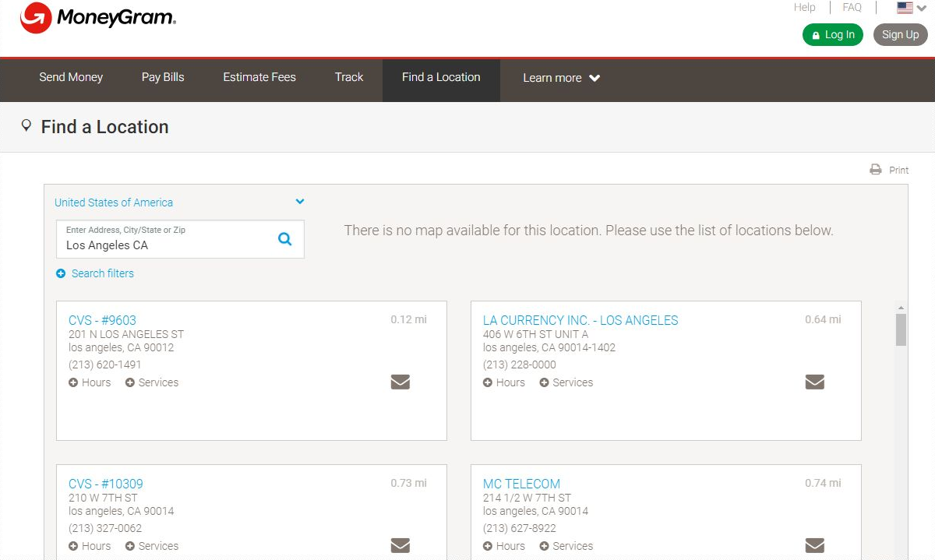Open the Track page
Image resolution: width=935 pixels, height=560 pixels.
[349, 77]
